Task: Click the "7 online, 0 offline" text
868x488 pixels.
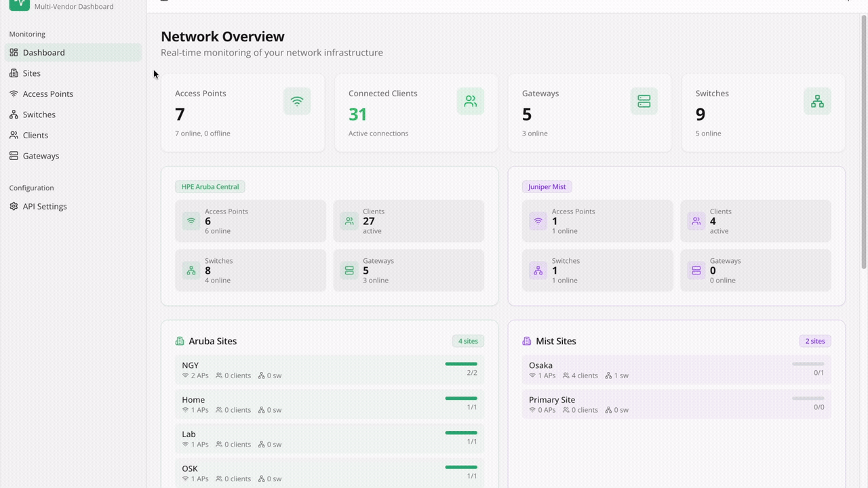Action: pos(203,134)
